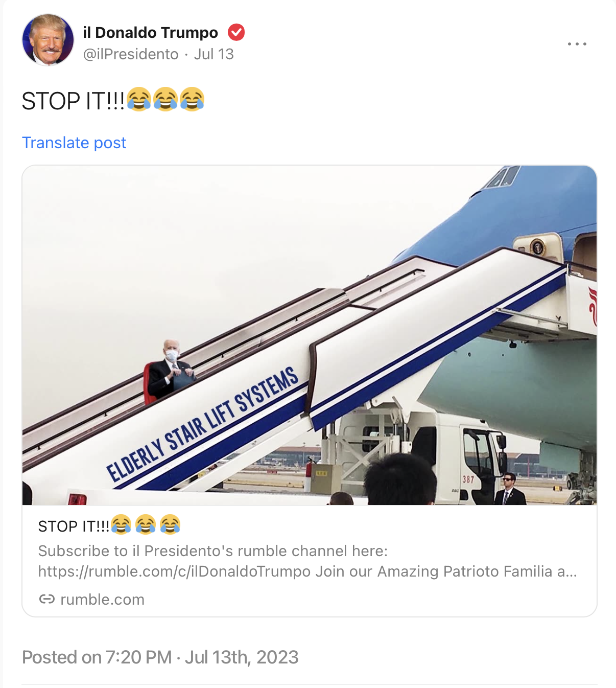
Task: Click the round seal on the airplane door
Action: click(x=538, y=248)
